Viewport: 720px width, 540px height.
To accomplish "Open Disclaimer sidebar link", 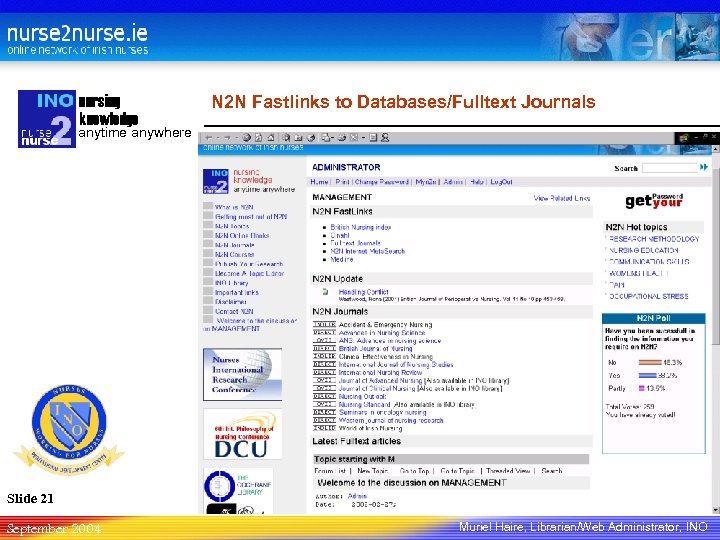I will pyautogui.click(x=231, y=302).
